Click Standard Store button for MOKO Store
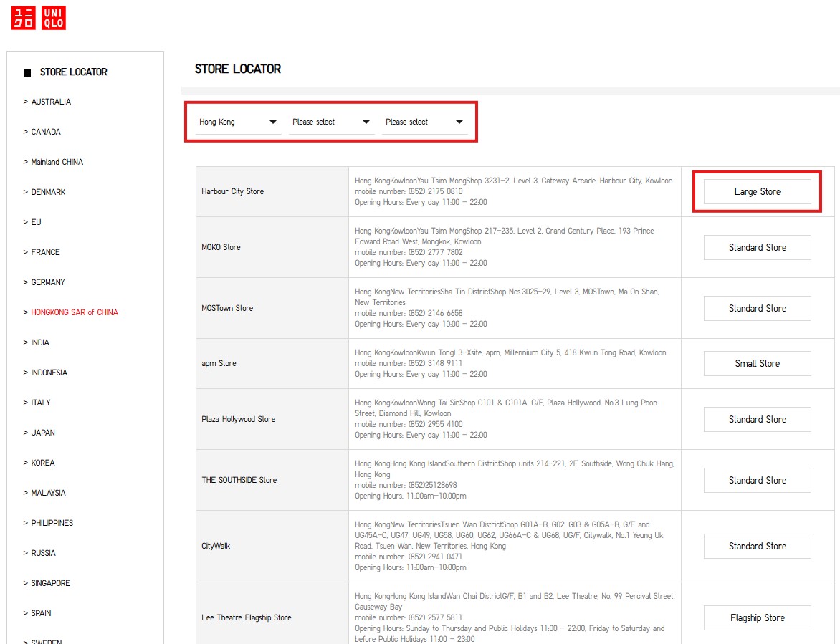Screen dimensions: 840x644 [x=757, y=247]
